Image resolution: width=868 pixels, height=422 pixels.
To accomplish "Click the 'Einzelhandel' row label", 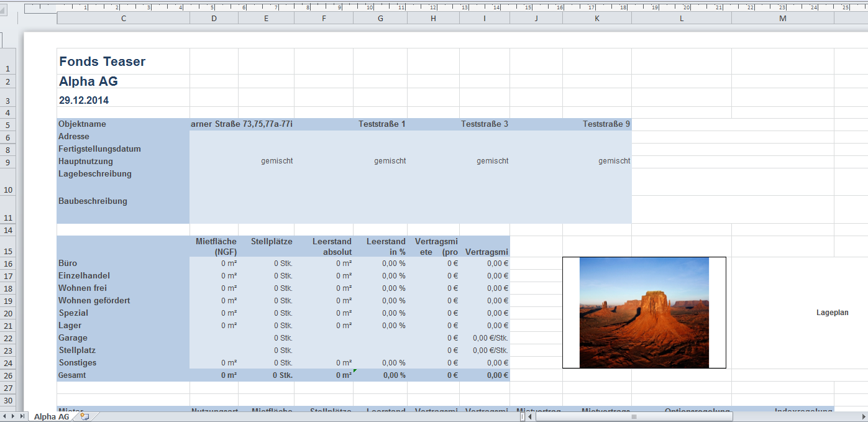I will (x=123, y=276).
